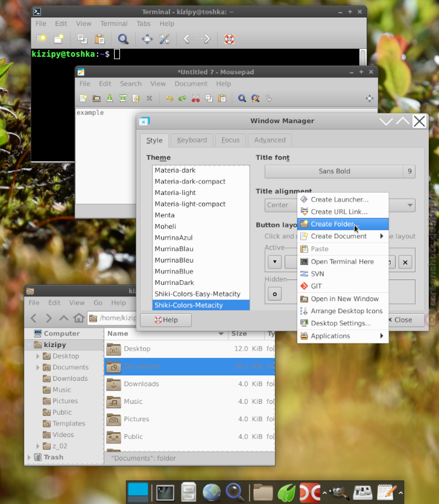Expand the Documents node in file tree

pyautogui.click(x=37, y=368)
